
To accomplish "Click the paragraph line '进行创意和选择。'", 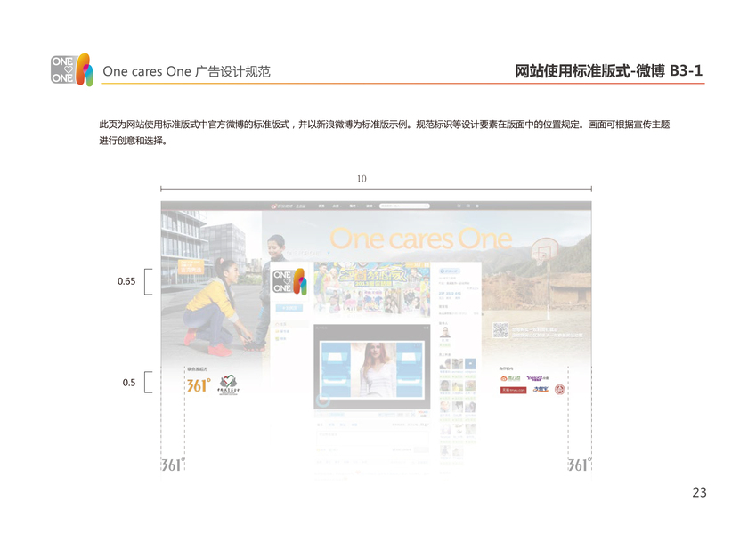I will [133, 141].
